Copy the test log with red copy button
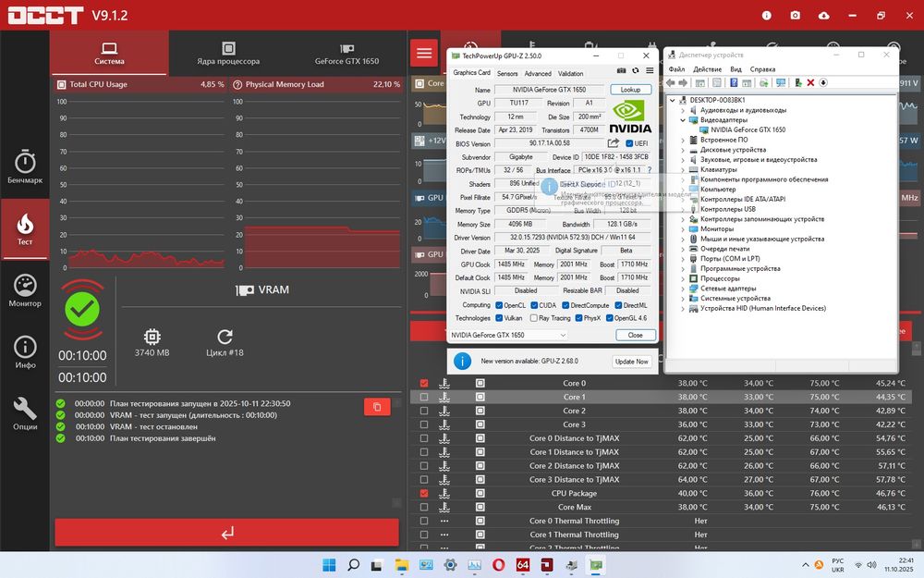 (x=377, y=407)
